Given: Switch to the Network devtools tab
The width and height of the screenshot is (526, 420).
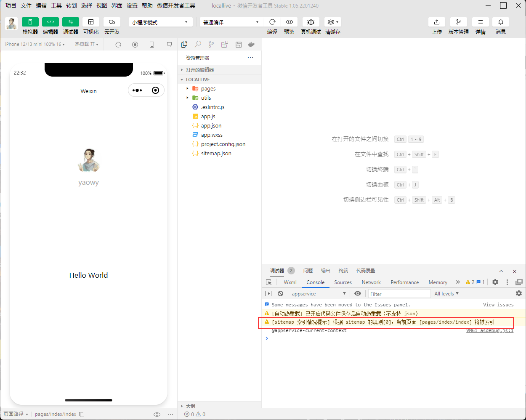Looking at the screenshot, I should [371, 282].
